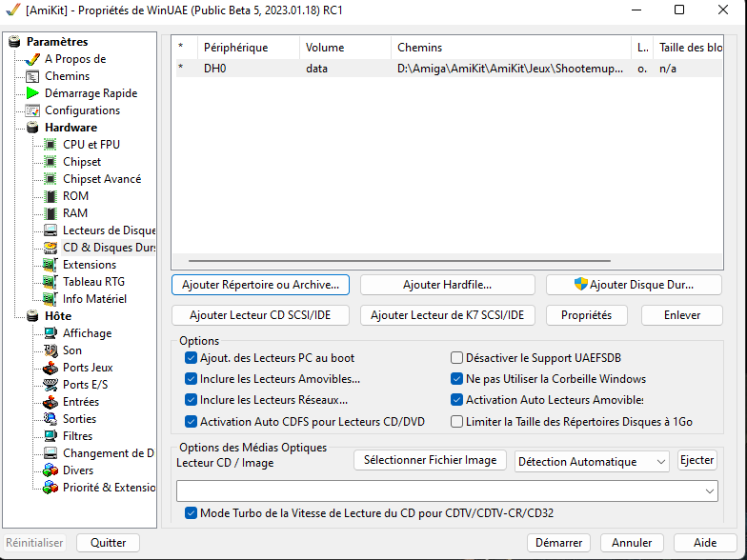
Task: Toggle Ne pas Utiliser la Corbeille Windows
Action: tap(457, 379)
